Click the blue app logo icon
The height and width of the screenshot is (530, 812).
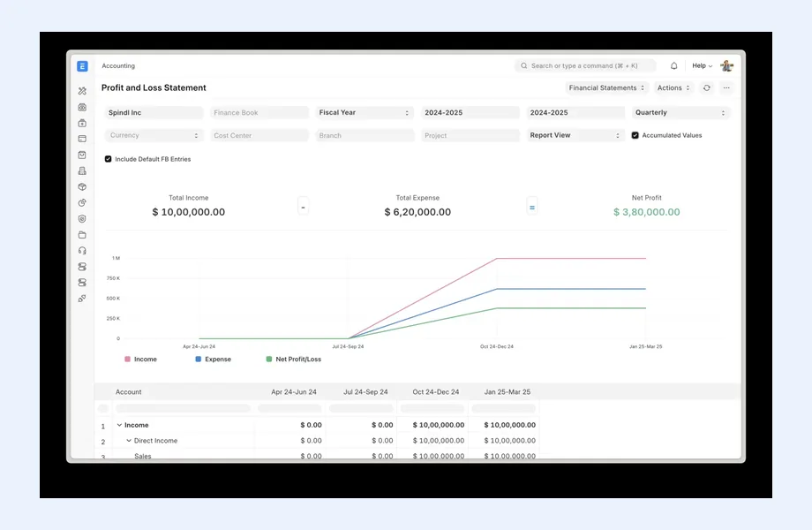[x=82, y=66]
